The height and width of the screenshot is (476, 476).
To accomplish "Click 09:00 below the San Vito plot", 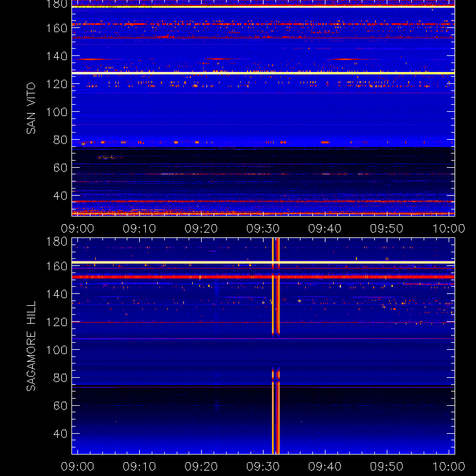I will [77, 228].
